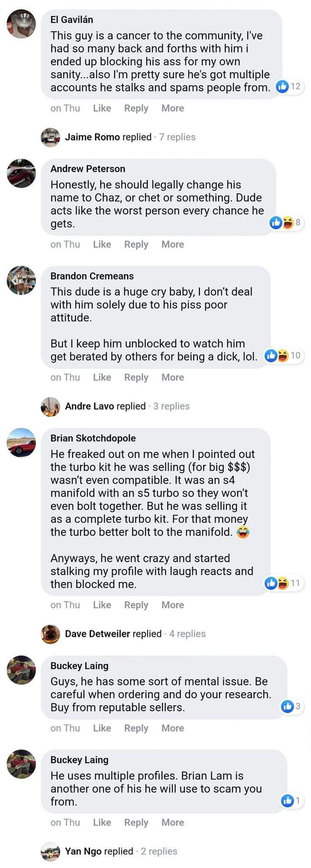Reply to Andrew Peterson's comment
Screen dimensions: 311x868
(136, 244)
